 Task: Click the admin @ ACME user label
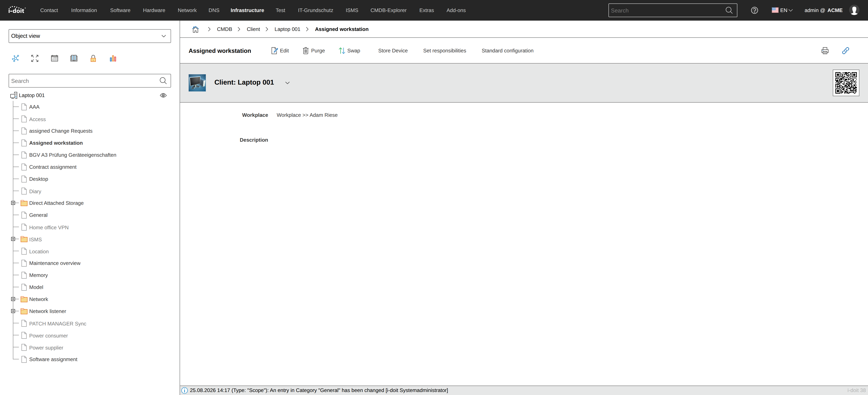point(824,11)
